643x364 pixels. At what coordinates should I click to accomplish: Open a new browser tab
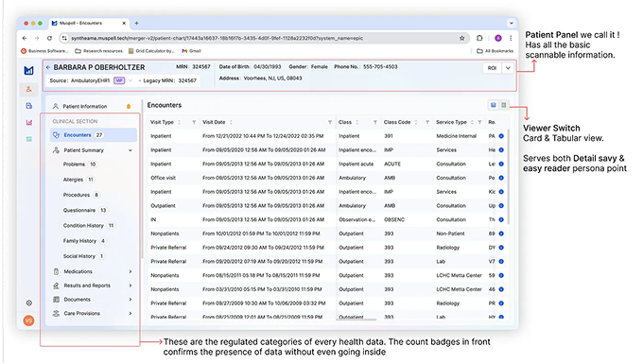coord(136,24)
